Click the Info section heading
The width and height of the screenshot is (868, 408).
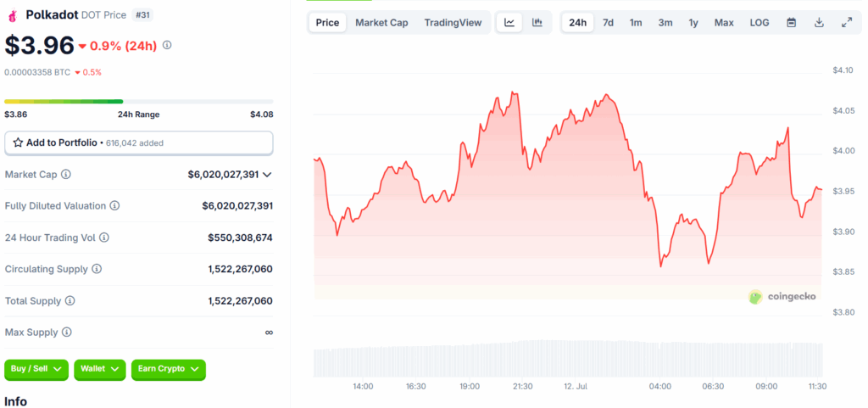(x=15, y=401)
